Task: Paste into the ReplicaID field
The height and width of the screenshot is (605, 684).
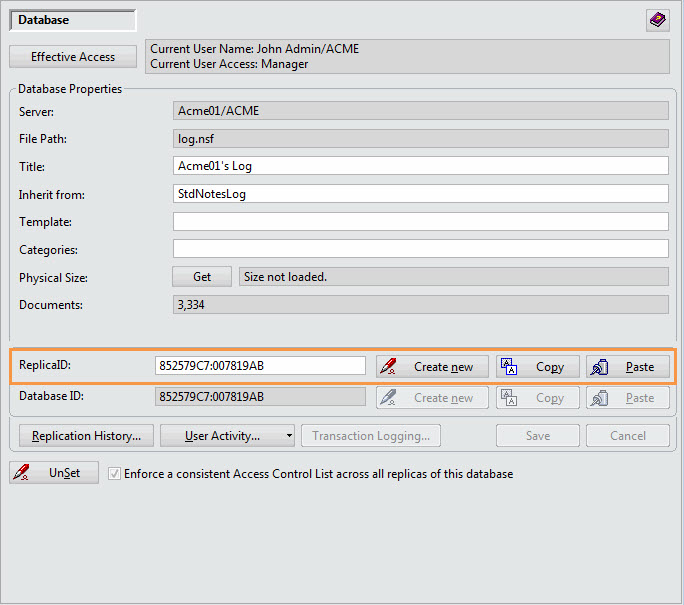Action: [x=627, y=367]
